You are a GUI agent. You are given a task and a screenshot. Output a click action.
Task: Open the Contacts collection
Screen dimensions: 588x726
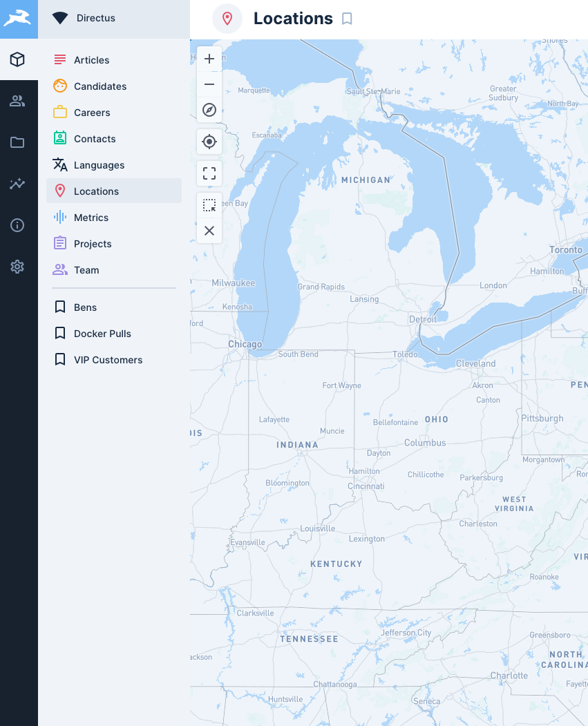pyautogui.click(x=114, y=138)
